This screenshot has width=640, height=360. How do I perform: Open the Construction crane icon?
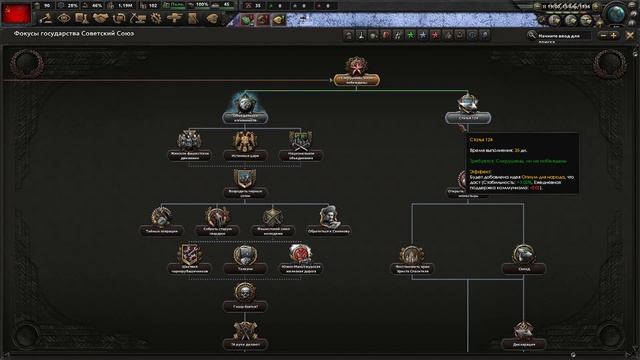point(138,18)
